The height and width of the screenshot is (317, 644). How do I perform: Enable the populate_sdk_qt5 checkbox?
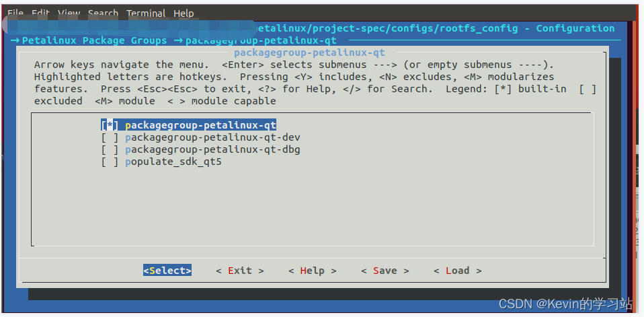click(110, 162)
